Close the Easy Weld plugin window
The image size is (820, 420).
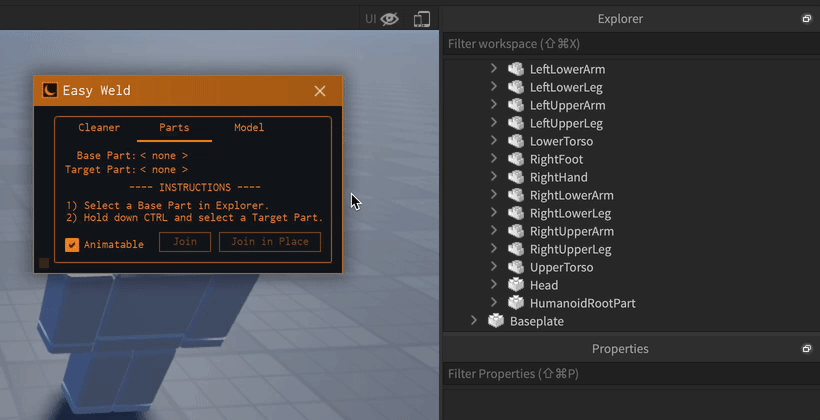pyautogui.click(x=320, y=91)
